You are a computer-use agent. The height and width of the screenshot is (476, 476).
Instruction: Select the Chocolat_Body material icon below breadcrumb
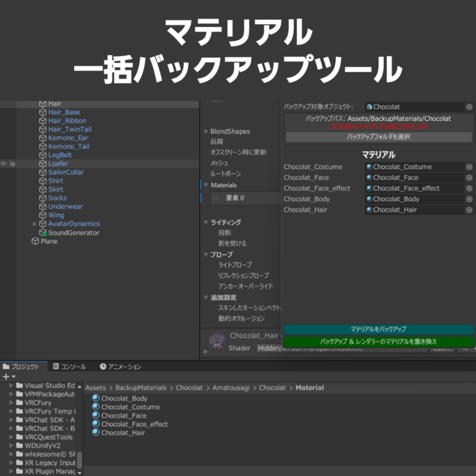pyautogui.click(x=96, y=398)
